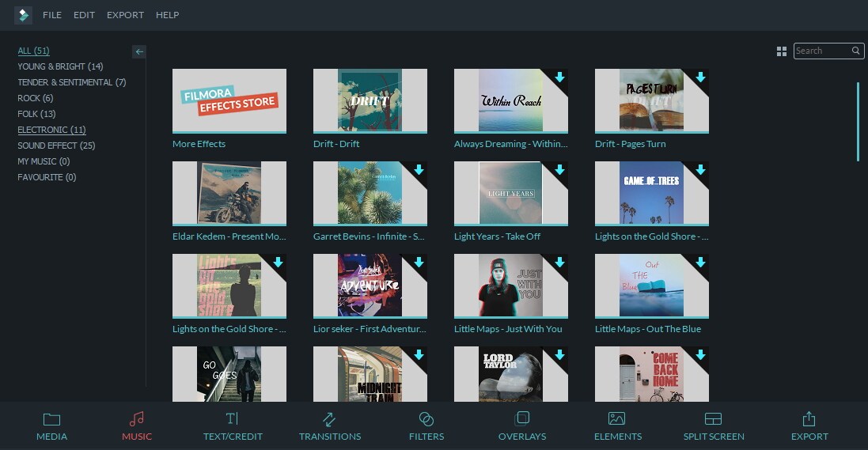
Task: Select Pages Turn album thumbnail
Action: pos(651,100)
